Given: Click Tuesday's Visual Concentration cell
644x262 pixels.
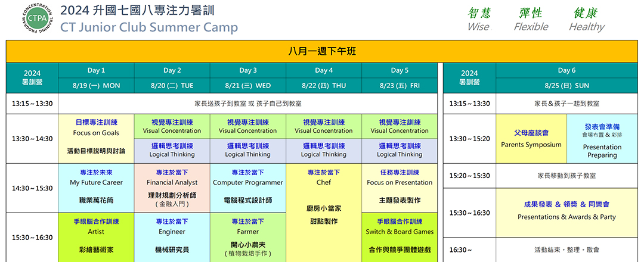Looking at the screenshot, I should (172, 126).
